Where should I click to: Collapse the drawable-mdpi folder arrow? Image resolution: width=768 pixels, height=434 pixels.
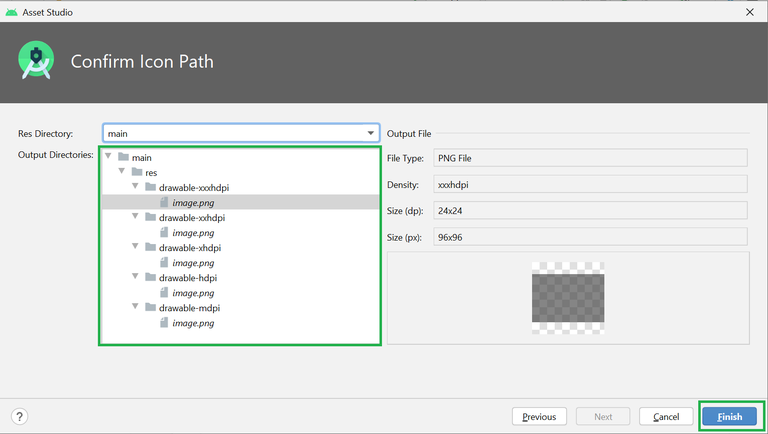click(x=135, y=307)
